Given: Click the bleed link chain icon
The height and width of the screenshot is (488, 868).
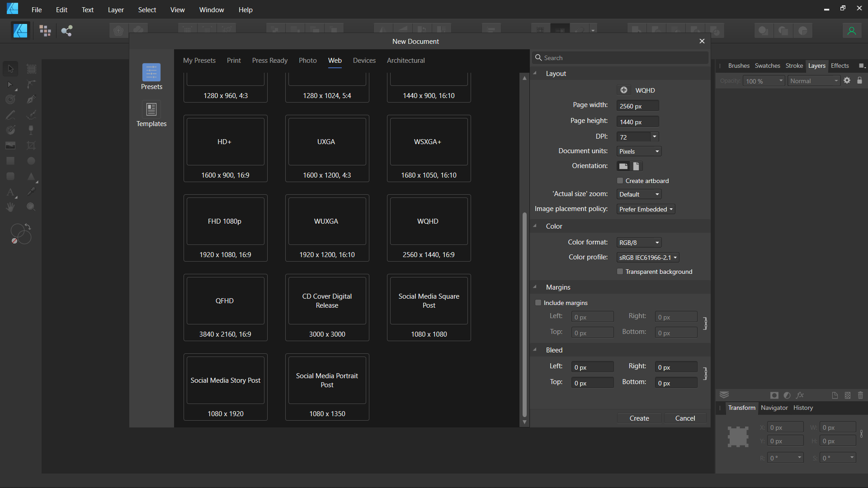Looking at the screenshot, I should pyautogui.click(x=705, y=374).
